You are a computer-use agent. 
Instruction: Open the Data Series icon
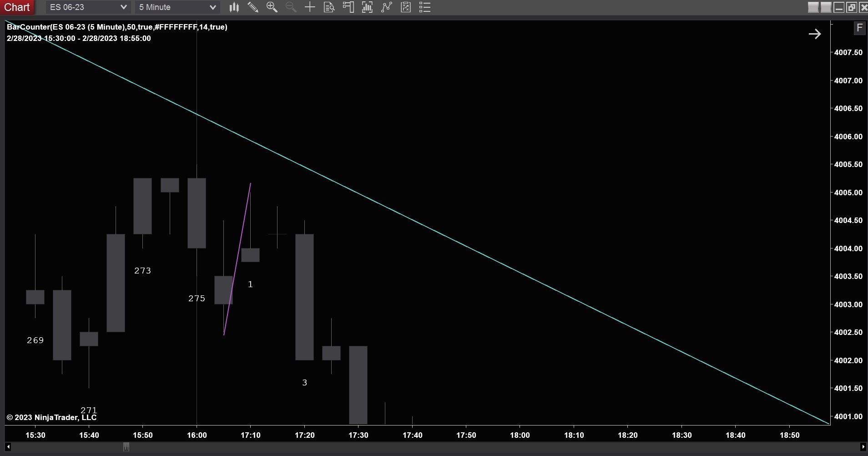(x=367, y=7)
